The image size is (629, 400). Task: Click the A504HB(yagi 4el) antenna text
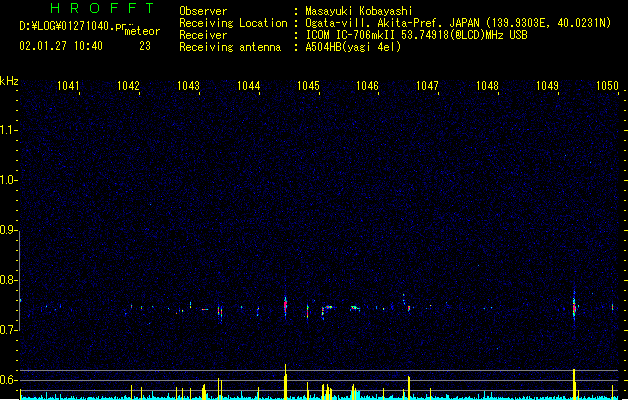tap(353, 47)
